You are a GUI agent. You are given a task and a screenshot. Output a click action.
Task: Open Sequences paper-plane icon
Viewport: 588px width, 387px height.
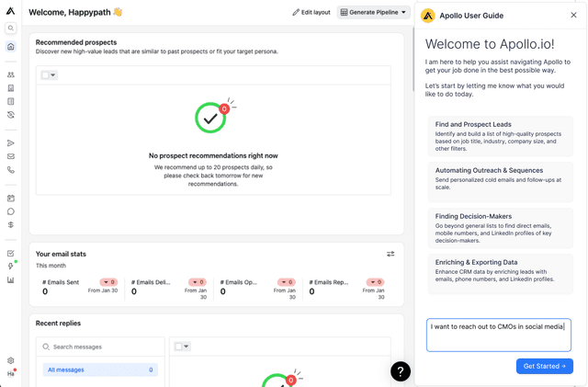pos(10,143)
